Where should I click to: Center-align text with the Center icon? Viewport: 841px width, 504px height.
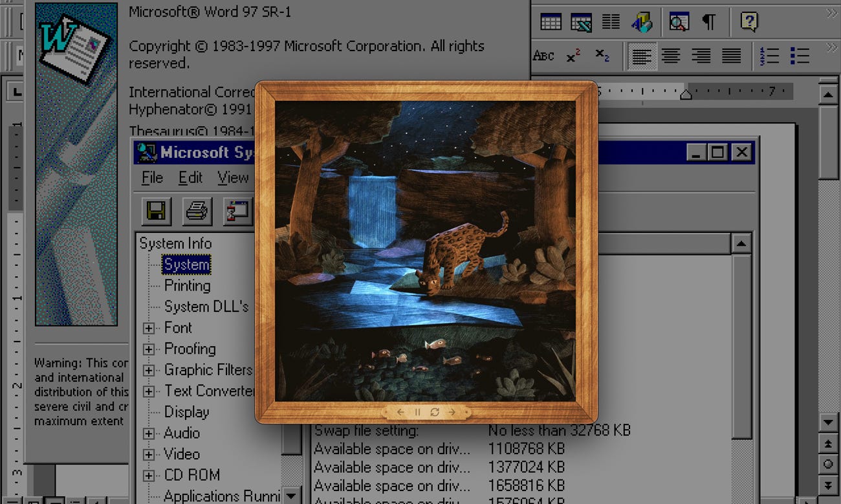tap(671, 56)
